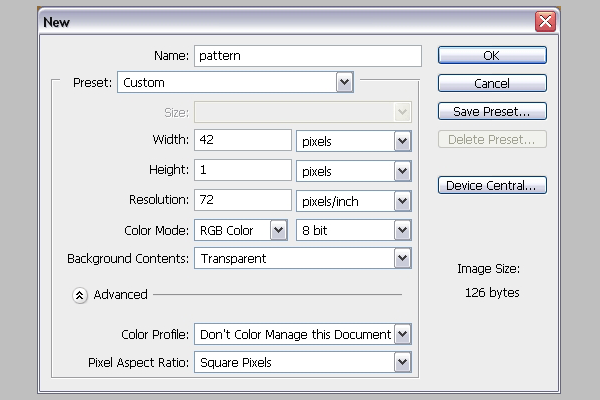Image resolution: width=600 pixels, height=400 pixels.
Task: Click the 126 bytes image size text
Action: point(492,293)
